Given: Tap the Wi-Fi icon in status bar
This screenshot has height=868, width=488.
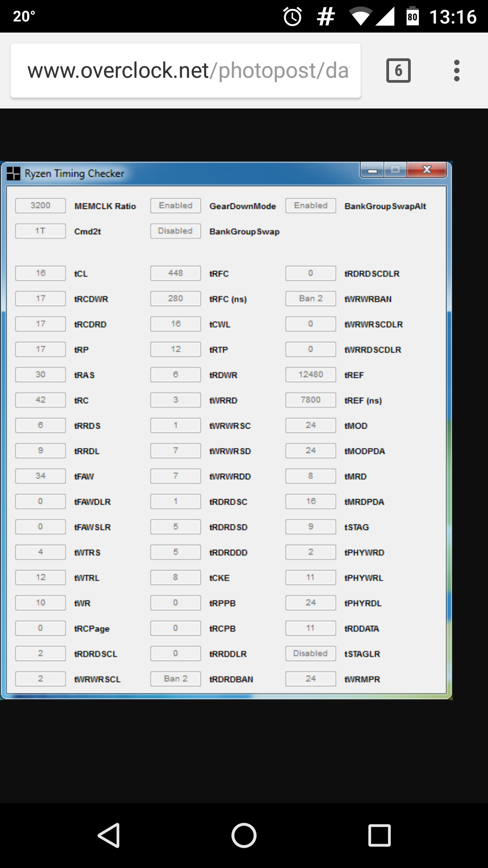Looking at the screenshot, I should pyautogui.click(x=360, y=17).
